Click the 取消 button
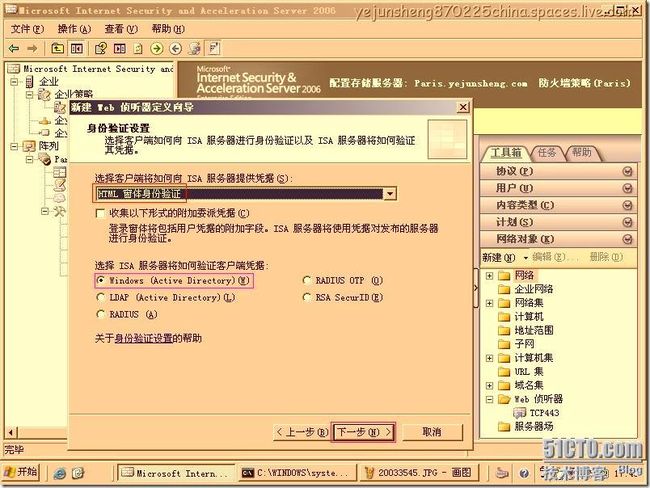The width and height of the screenshot is (650, 488). 432,432
